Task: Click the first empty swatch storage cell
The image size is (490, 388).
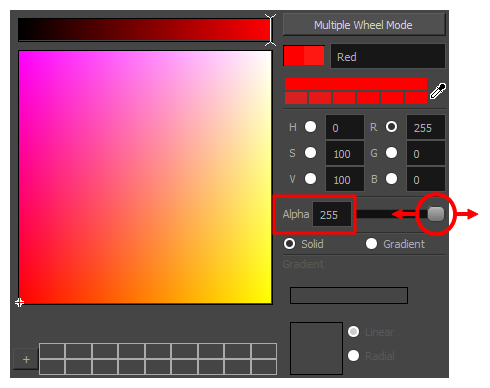Action: 52,351
